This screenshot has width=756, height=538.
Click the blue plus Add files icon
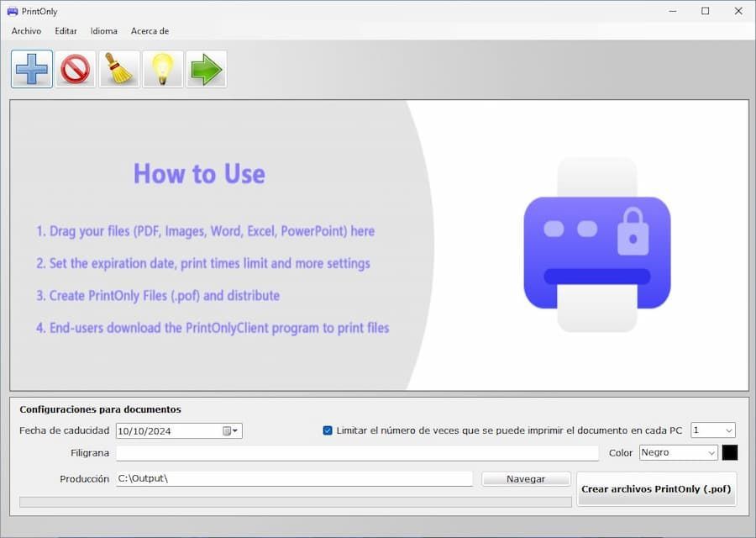(x=32, y=69)
